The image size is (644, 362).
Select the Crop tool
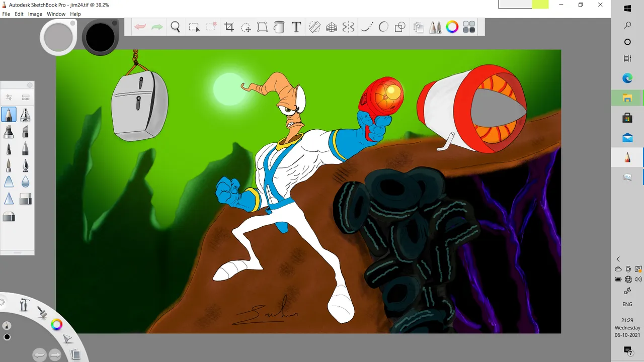[x=229, y=27]
